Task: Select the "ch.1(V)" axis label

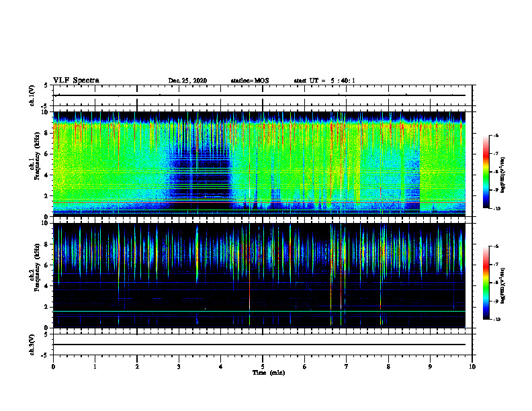Action: point(32,95)
